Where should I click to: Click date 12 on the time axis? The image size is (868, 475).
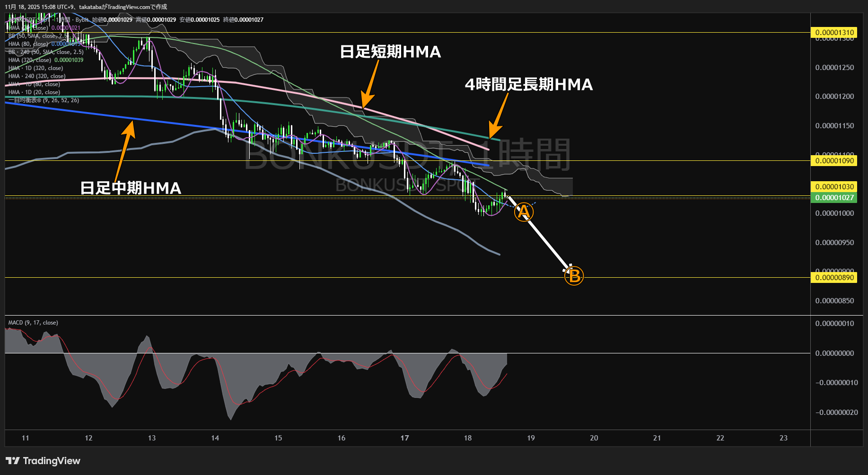(88, 438)
